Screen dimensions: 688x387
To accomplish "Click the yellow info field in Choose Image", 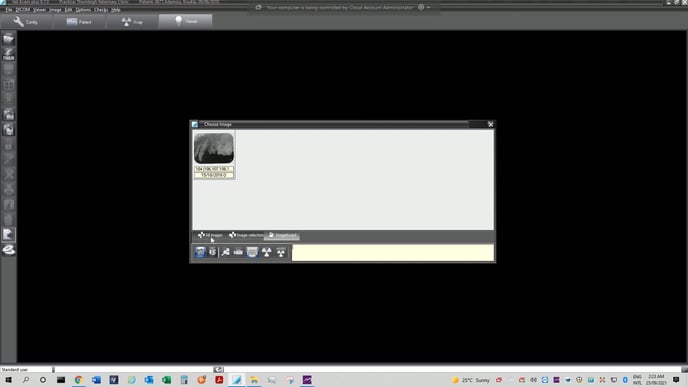I will (x=393, y=253).
